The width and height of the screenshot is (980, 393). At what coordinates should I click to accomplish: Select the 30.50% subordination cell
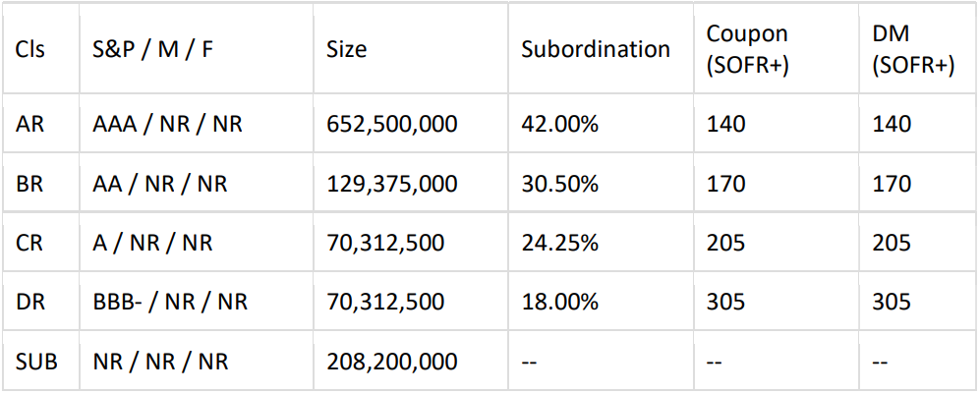click(x=559, y=184)
